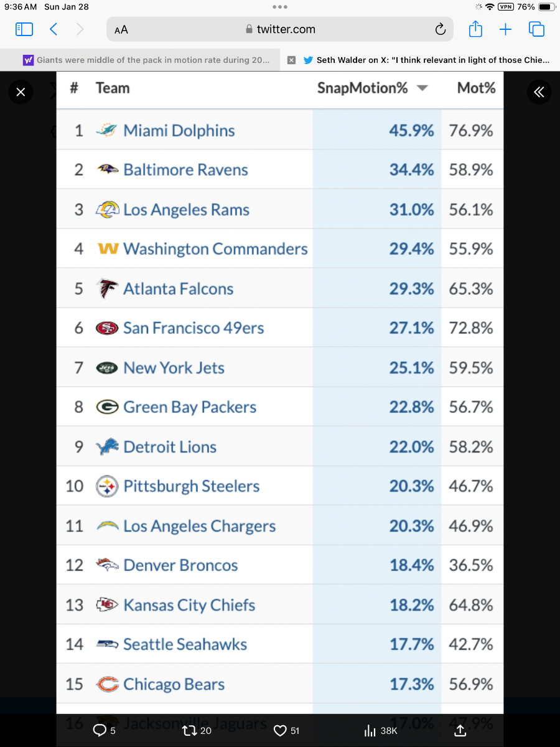Show all open tabs overview

536,29
